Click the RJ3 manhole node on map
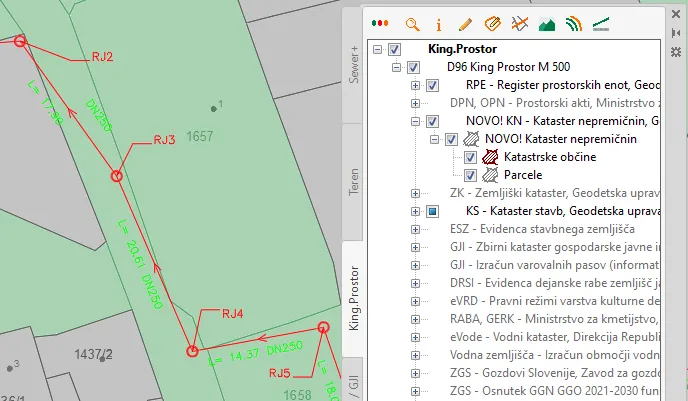The height and width of the screenshot is (401, 688). (x=117, y=176)
